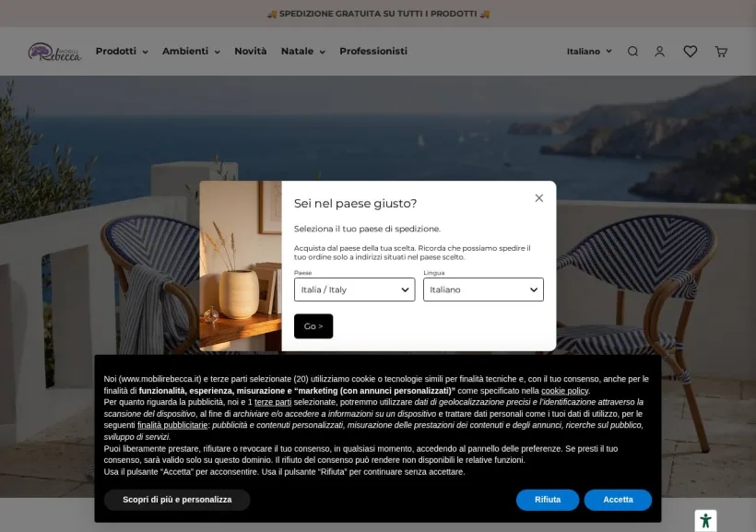Go to Mobili Rebecca logo homepage

(54, 52)
